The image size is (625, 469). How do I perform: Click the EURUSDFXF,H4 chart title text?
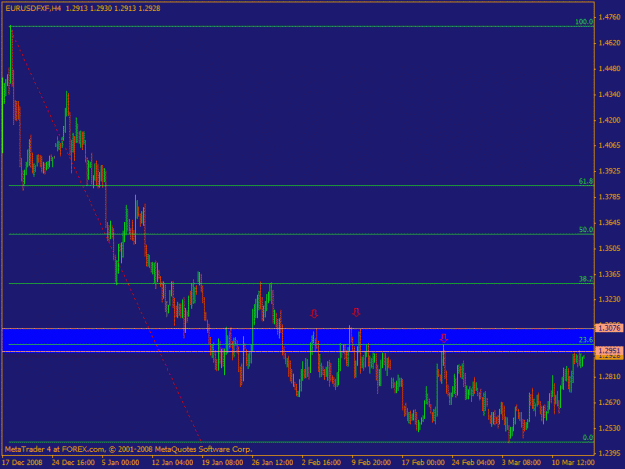pyautogui.click(x=33, y=8)
